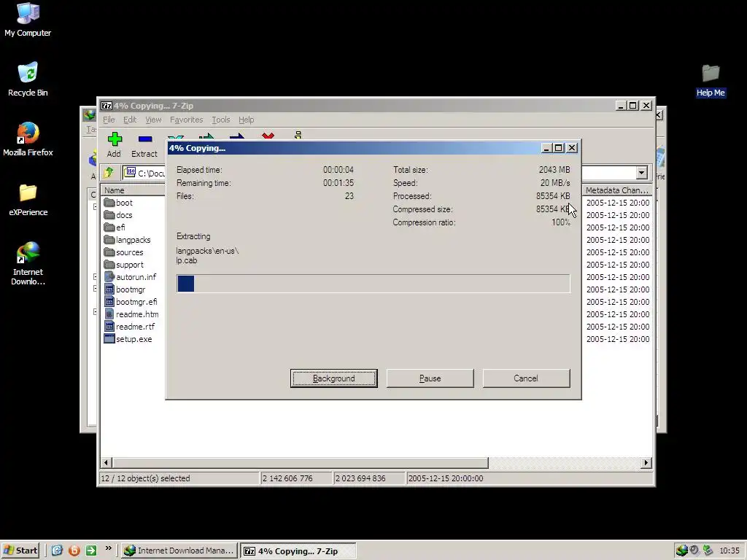The width and height of the screenshot is (747, 560).
Task: Select the bootmgr.efi file
Action: (x=131, y=302)
